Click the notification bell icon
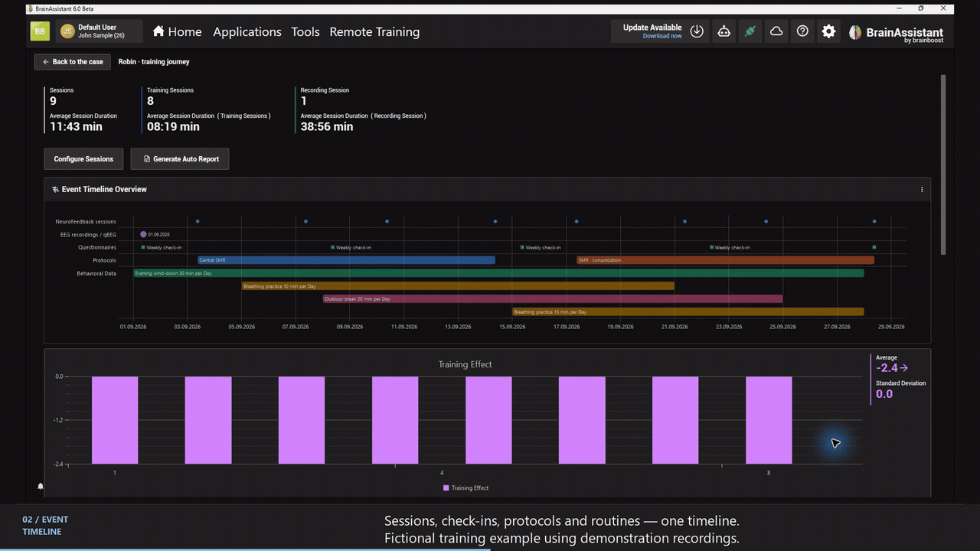This screenshot has width=980, height=551. tap(41, 486)
